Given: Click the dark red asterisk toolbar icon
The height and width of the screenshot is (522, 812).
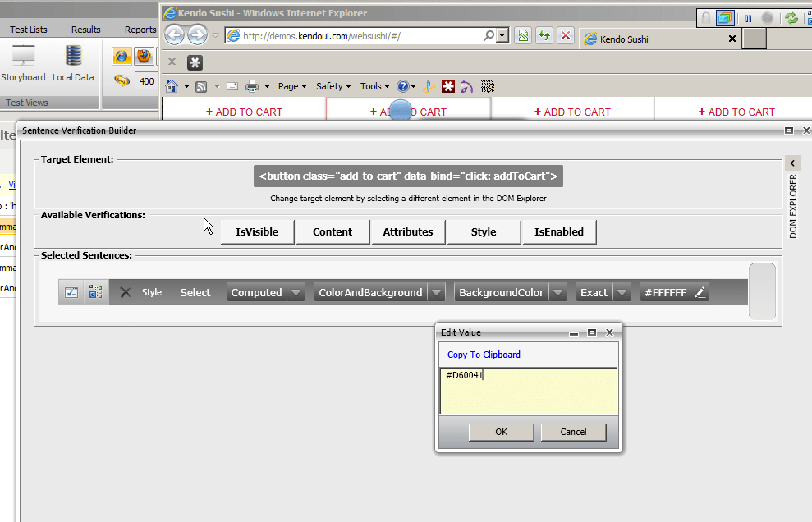Looking at the screenshot, I should pyautogui.click(x=448, y=86).
